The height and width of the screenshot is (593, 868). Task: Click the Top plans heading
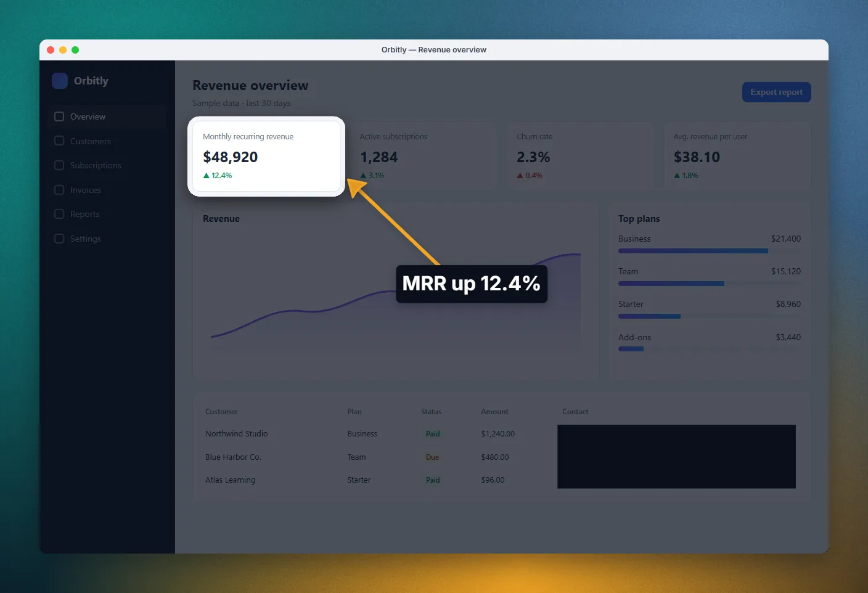(x=639, y=219)
